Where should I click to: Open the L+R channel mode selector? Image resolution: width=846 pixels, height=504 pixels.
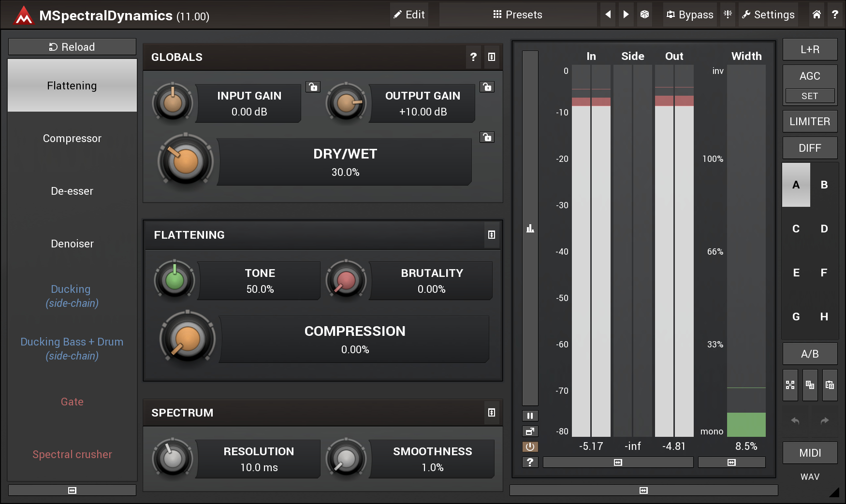(810, 49)
